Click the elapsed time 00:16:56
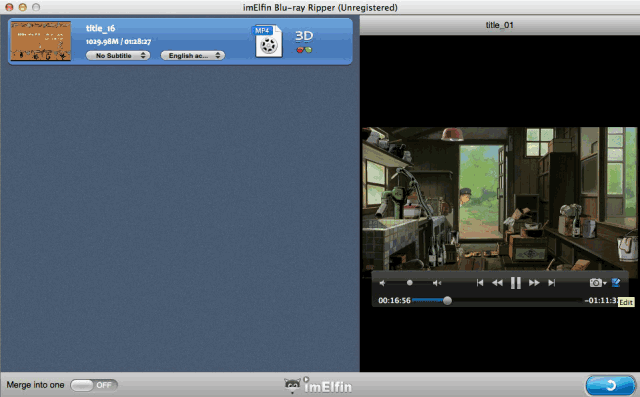This screenshot has height=397, width=640. [394, 301]
